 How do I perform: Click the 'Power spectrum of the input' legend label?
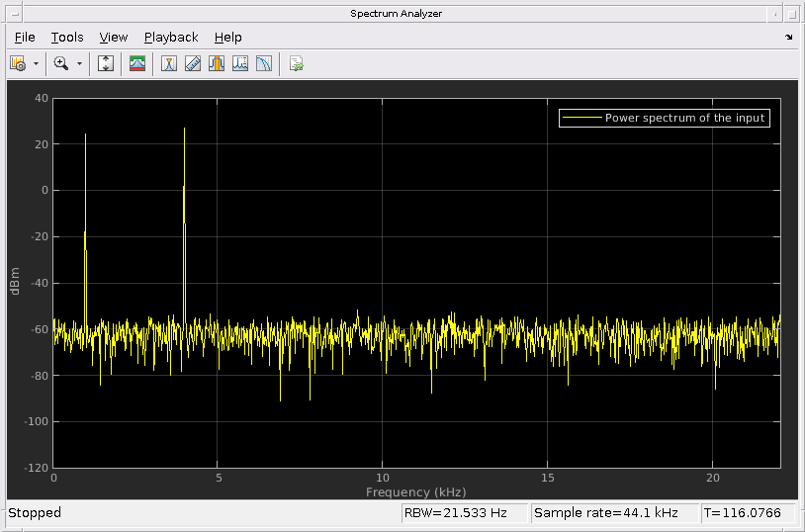coord(685,118)
